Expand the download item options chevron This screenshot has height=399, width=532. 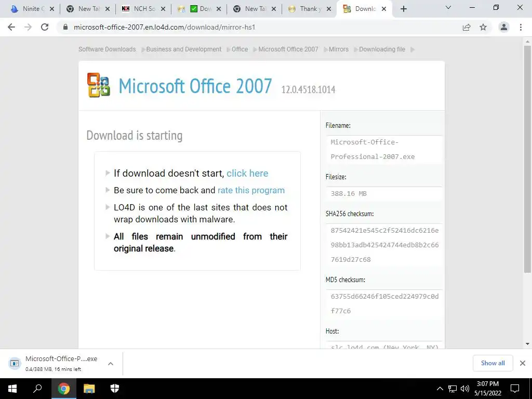(111, 363)
